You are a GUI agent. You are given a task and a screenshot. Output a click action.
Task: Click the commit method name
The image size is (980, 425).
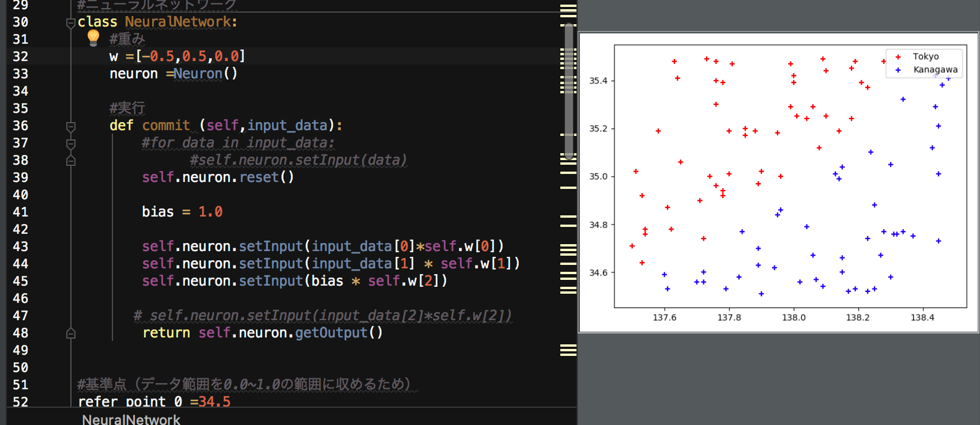point(166,126)
